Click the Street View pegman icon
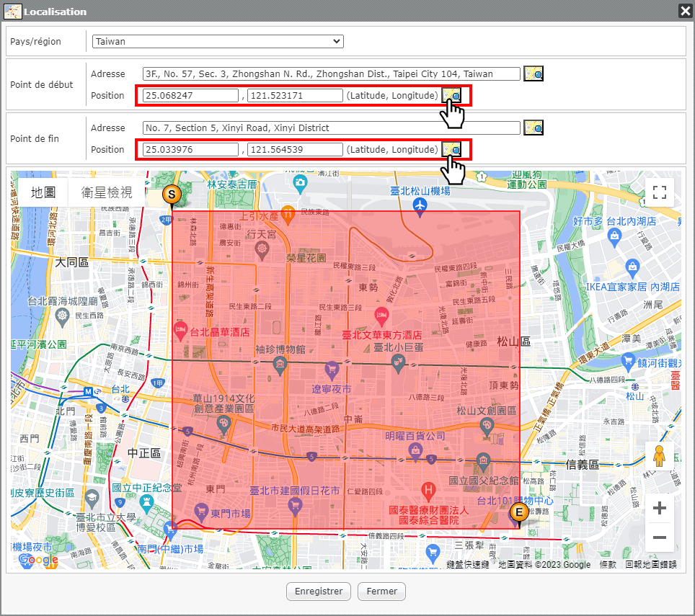 point(659,457)
